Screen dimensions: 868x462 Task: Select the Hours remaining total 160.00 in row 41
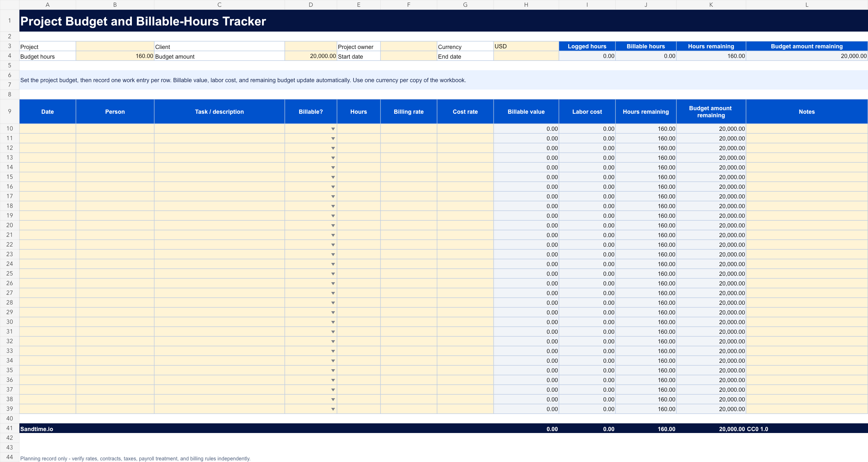pos(646,429)
